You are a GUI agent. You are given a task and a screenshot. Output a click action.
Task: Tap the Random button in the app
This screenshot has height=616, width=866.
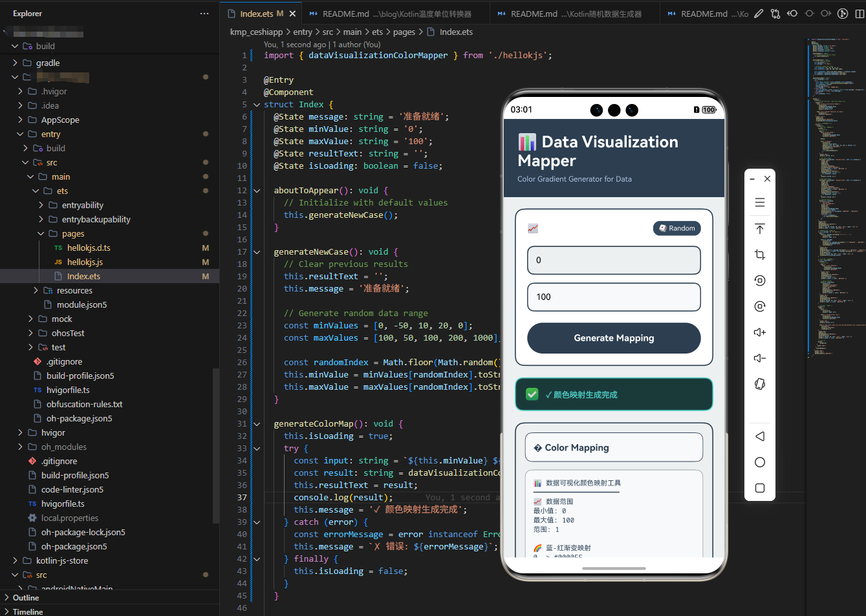(677, 228)
